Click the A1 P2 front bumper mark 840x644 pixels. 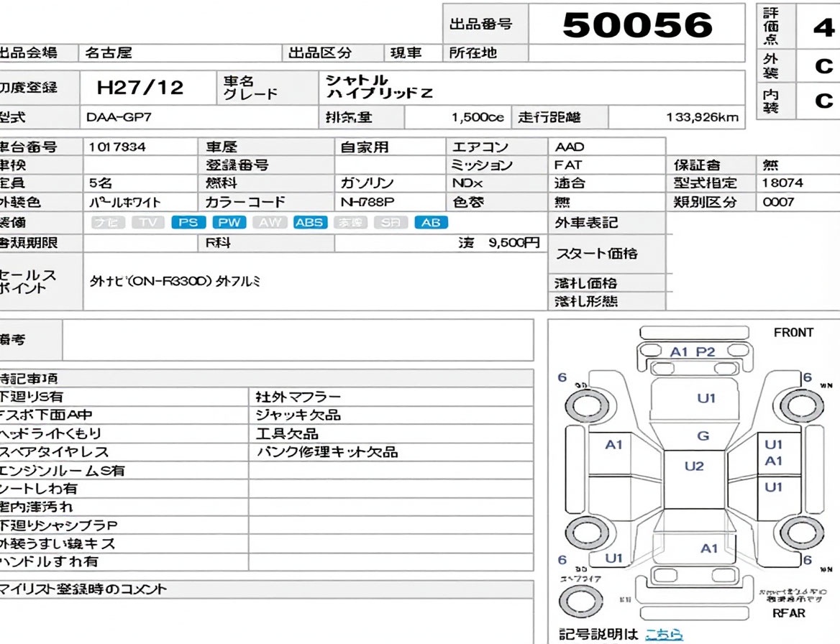[693, 351]
